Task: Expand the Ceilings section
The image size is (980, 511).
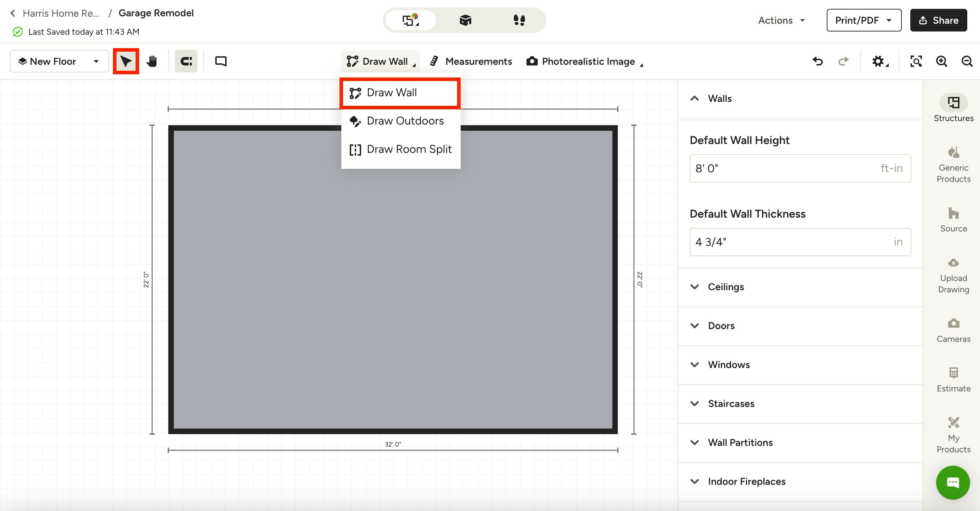Action: [800, 287]
